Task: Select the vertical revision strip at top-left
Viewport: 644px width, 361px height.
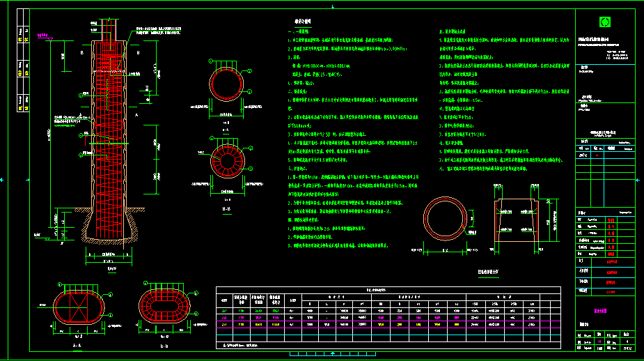Action: click(23, 60)
